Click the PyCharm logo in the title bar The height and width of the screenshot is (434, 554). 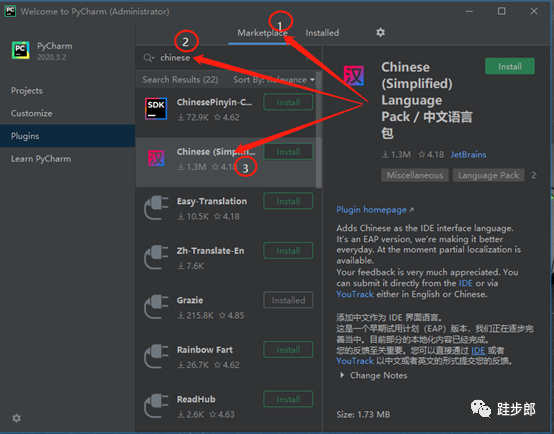click(10, 11)
